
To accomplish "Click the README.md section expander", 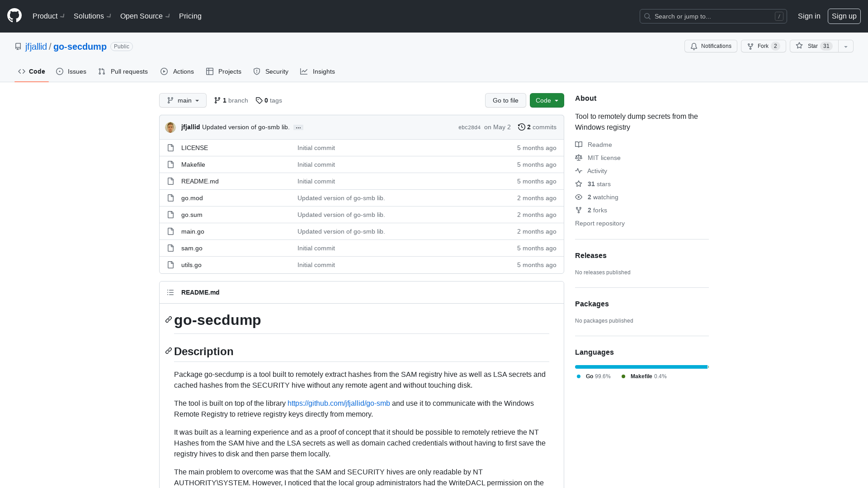I will tap(170, 292).
